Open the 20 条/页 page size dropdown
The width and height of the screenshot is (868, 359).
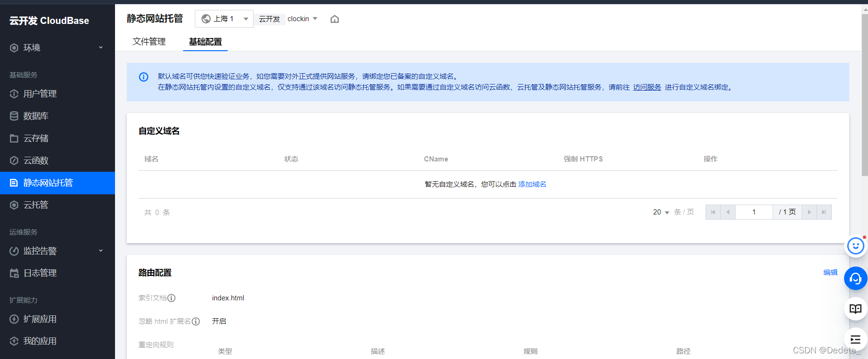pos(661,212)
